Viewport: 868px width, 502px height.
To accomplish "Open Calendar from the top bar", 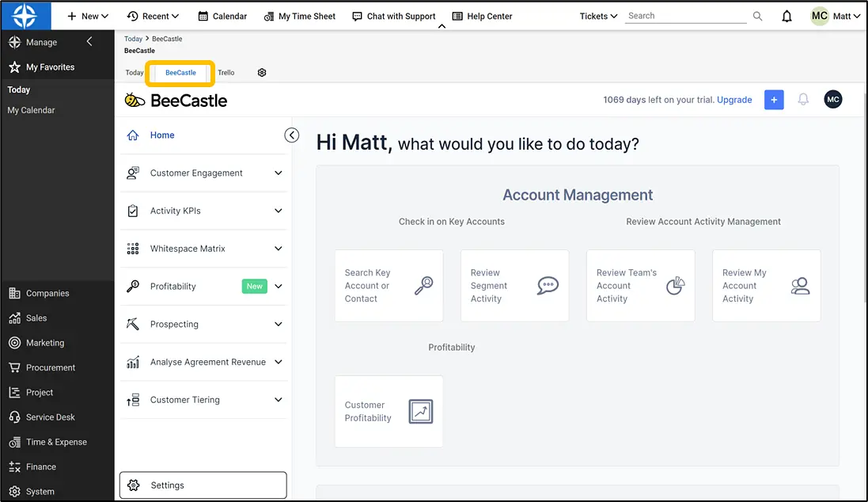I will point(222,16).
